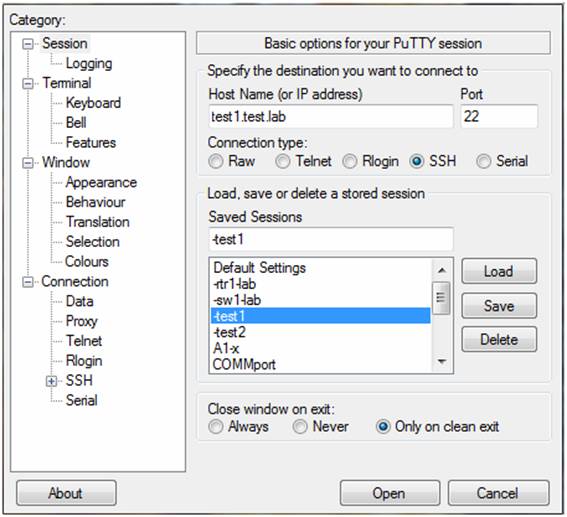Delete the selected session
Viewport: 567px width, 517px height.
(499, 339)
